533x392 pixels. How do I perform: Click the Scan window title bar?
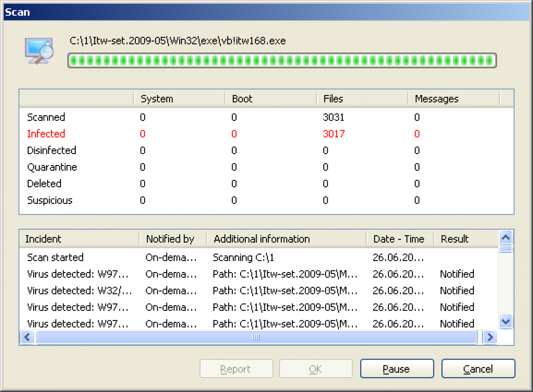tap(266, 12)
